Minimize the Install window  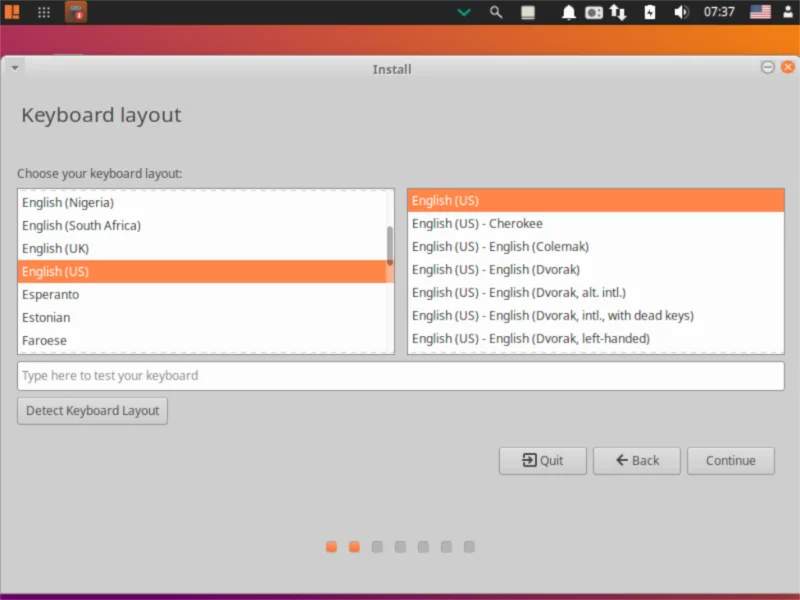point(767,67)
